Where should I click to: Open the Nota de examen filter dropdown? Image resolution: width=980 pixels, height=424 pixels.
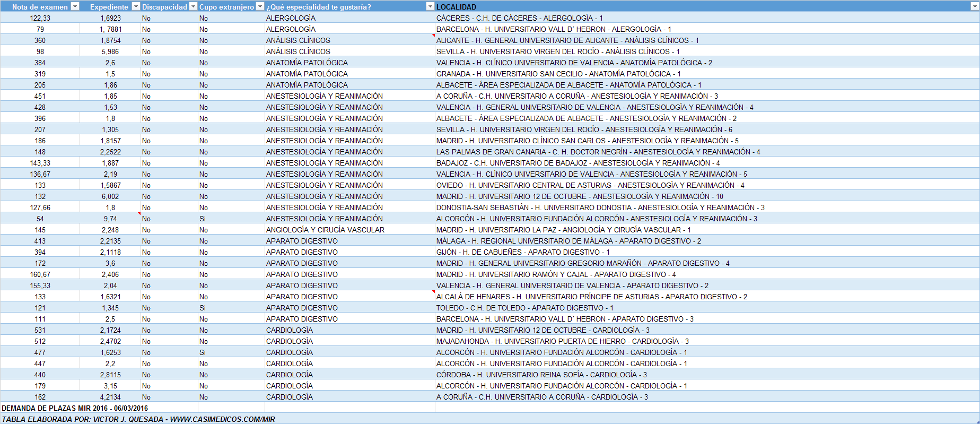pos(75,6)
